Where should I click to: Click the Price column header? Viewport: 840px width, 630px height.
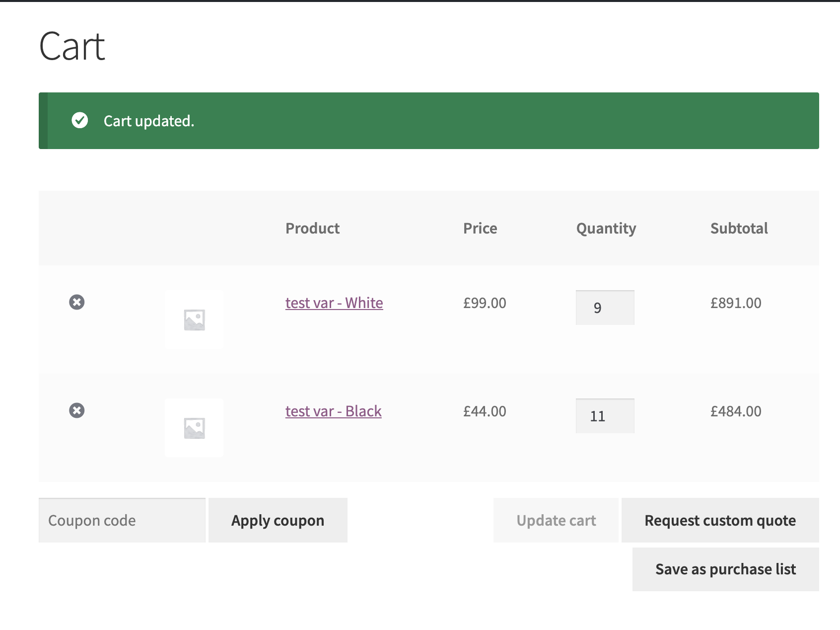coord(480,229)
